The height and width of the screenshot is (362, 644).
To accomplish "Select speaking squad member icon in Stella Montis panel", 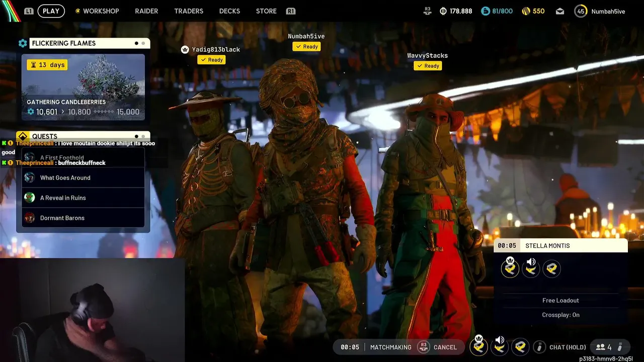I will (x=531, y=268).
